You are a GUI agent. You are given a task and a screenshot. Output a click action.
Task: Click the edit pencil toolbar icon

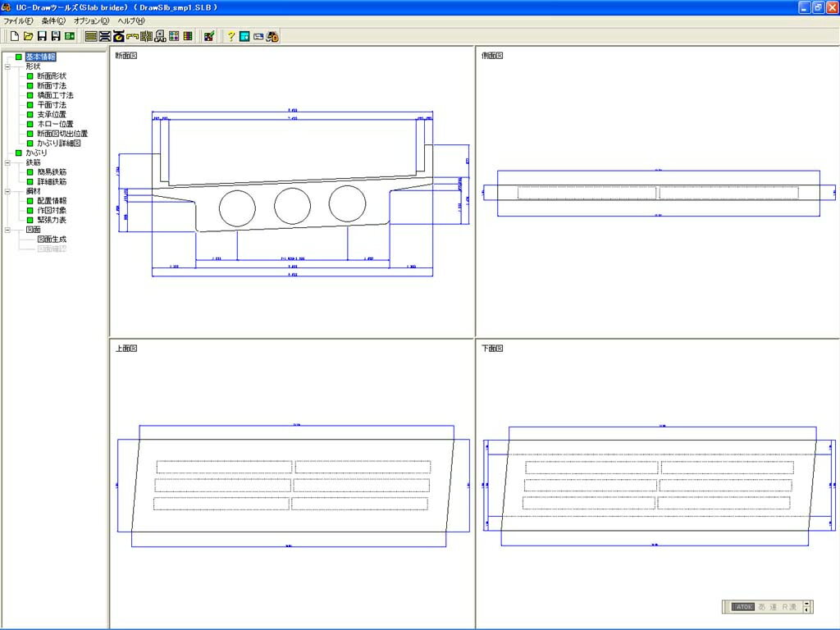point(208,35)
